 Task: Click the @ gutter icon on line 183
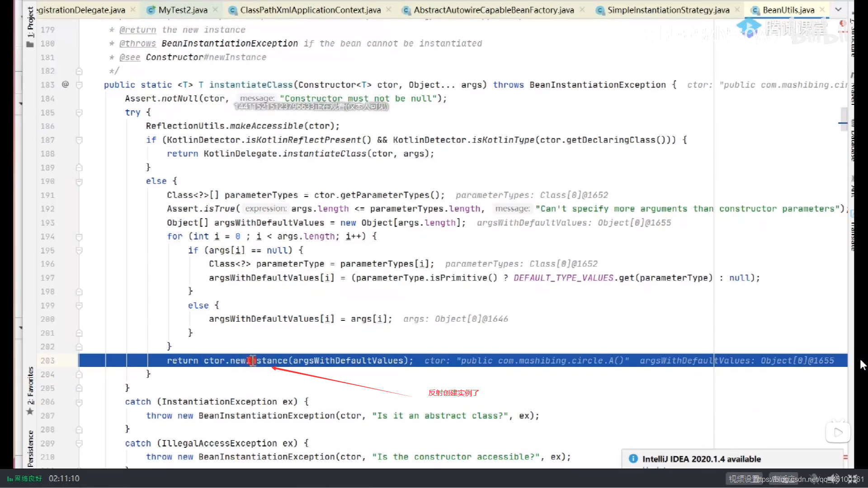pyautogui.click(x=65, y=84)
